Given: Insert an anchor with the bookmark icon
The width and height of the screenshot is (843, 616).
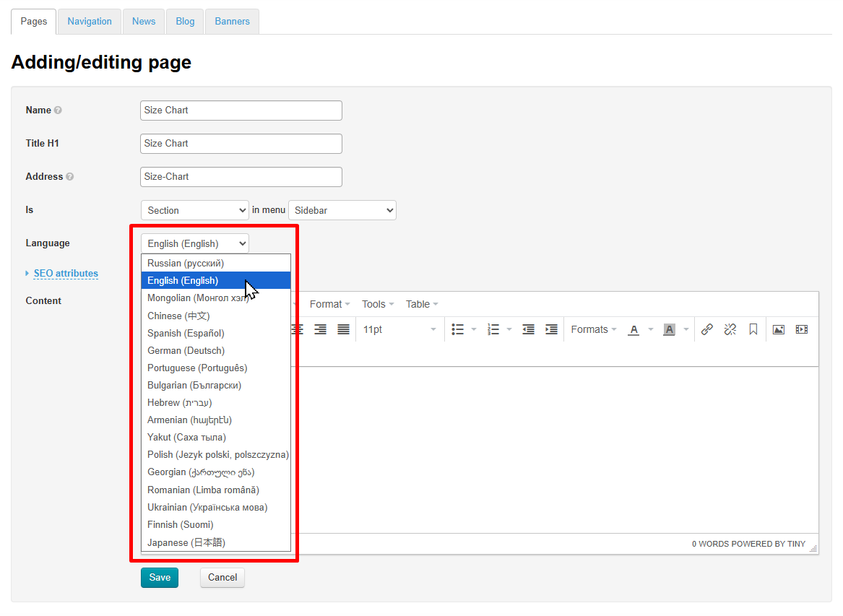Looking at the screenshot, I should coord(753,329).
